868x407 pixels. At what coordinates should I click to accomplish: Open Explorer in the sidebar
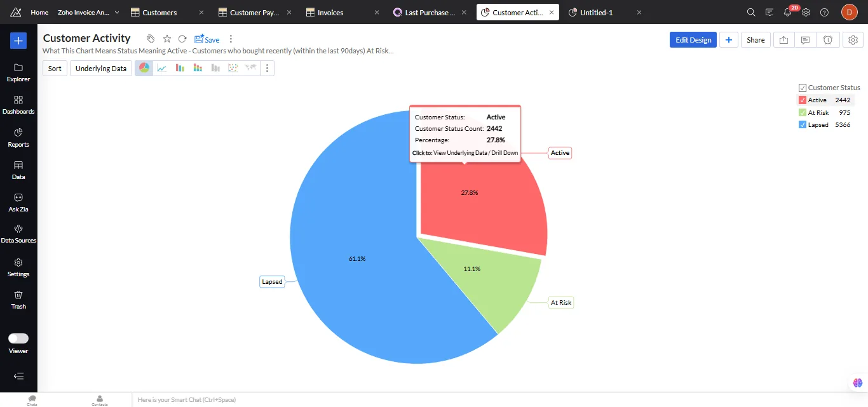coord(18,72)
